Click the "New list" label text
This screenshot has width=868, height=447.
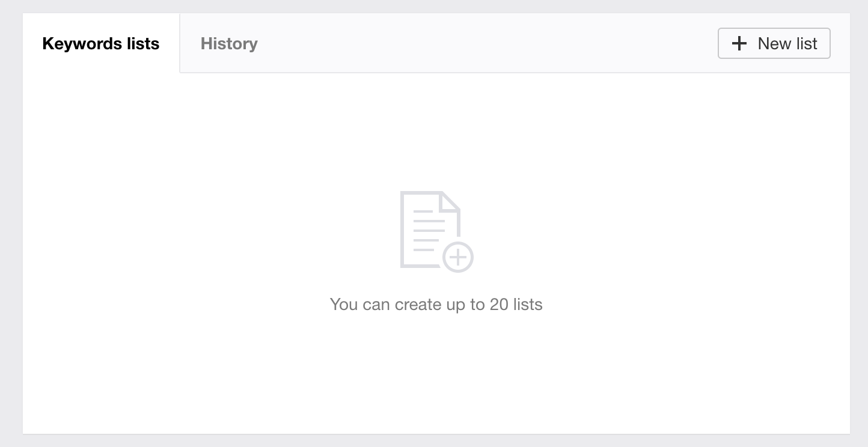[787, 44]
